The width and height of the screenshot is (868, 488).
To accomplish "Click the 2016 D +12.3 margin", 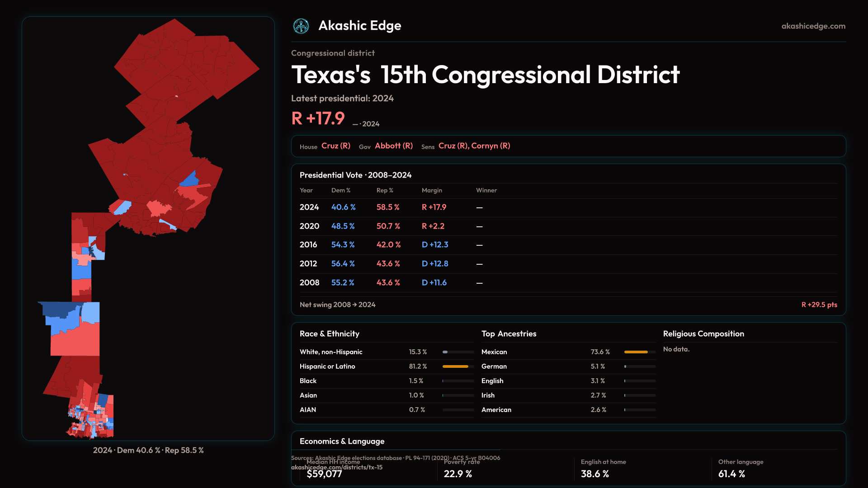I will [x=434, y=245].
